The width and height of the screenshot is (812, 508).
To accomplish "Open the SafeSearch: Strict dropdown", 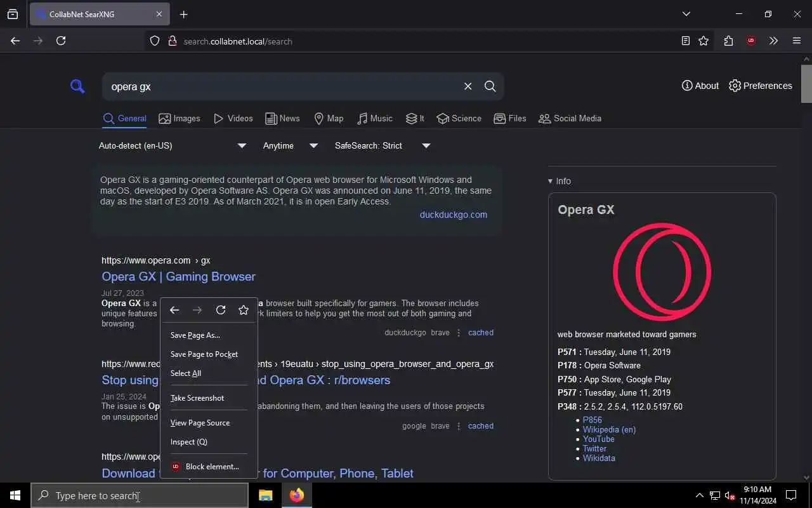I will click(383, 145).
